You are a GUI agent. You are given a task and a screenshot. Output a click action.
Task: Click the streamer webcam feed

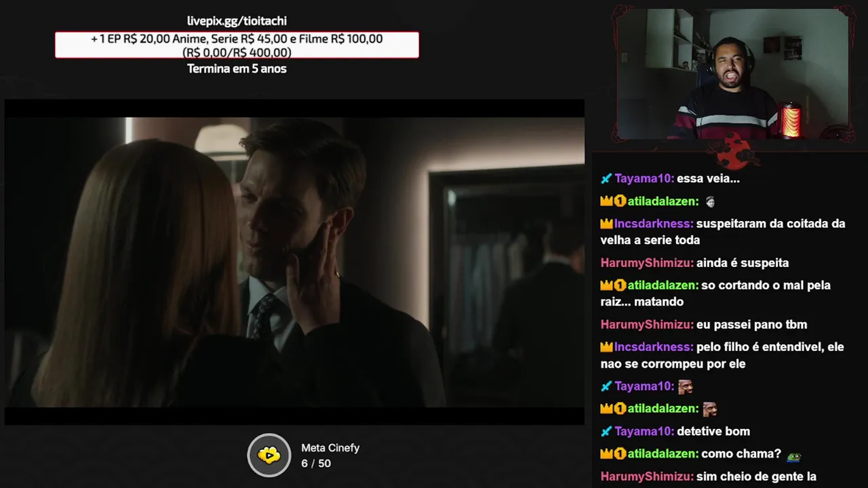(732, 74)
